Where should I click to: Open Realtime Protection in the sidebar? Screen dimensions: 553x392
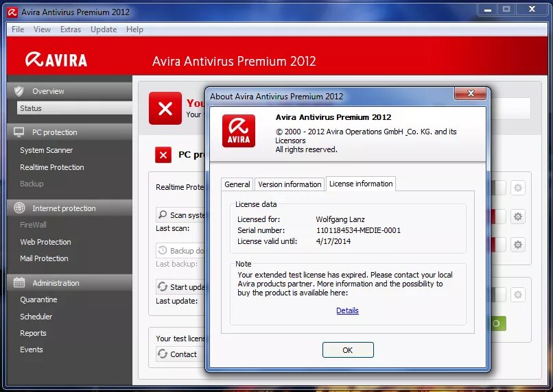click(52, 167)
